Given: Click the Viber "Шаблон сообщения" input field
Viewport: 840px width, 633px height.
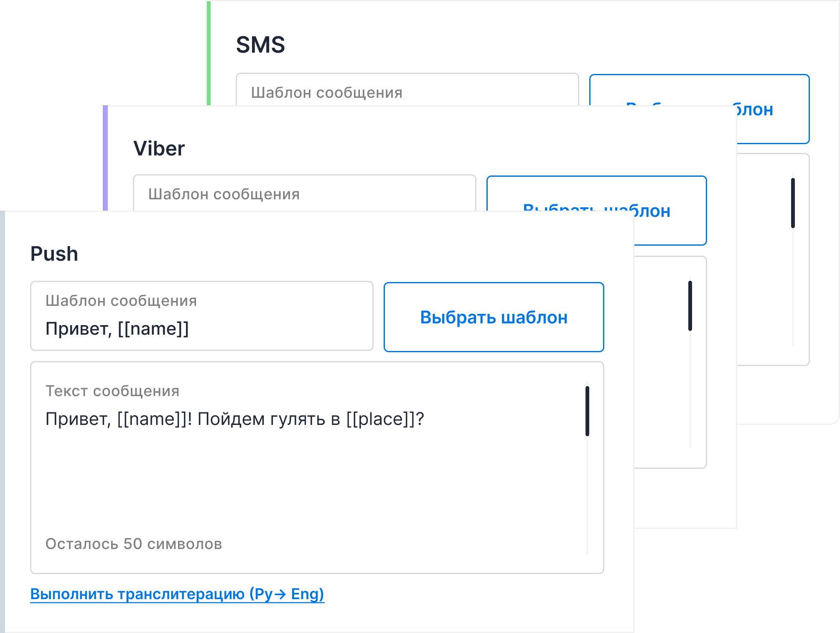Looking at the screenshot, I should [x=304, y=193].
